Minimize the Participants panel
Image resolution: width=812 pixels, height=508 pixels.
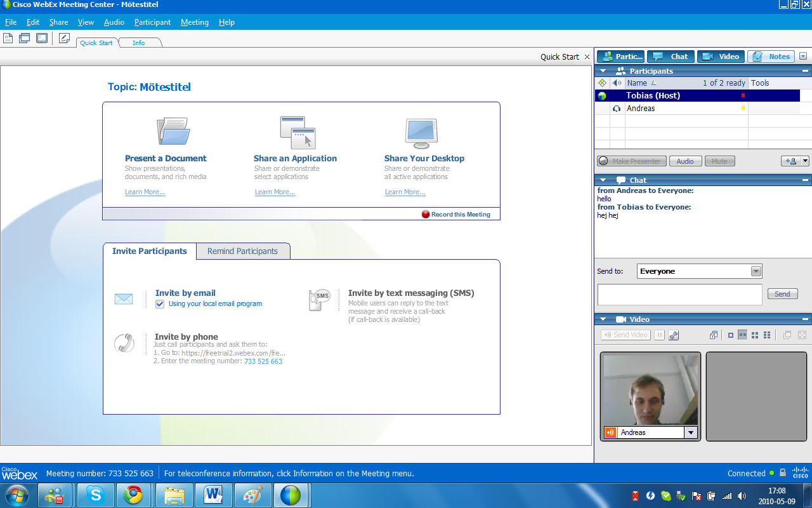806,71
